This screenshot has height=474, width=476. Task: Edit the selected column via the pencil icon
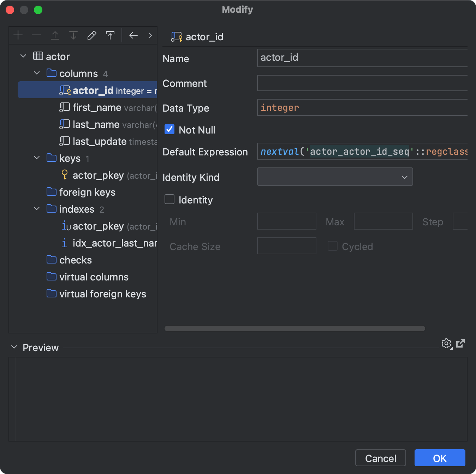click(91, 35)
